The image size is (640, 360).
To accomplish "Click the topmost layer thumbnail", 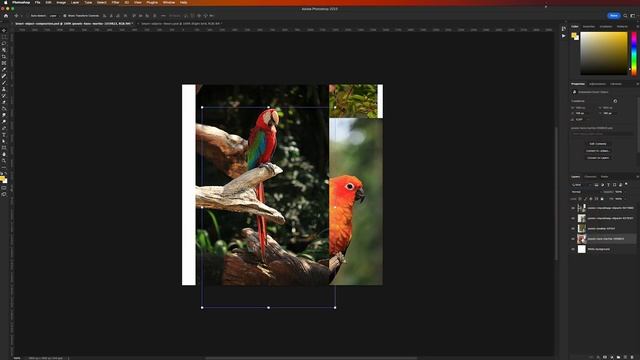I will point(582,208).
